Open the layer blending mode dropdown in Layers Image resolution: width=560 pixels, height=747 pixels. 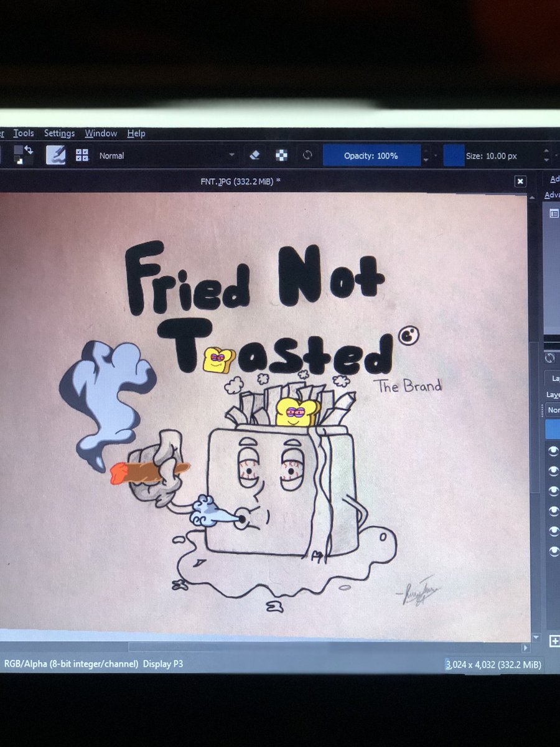click(553, 410)
